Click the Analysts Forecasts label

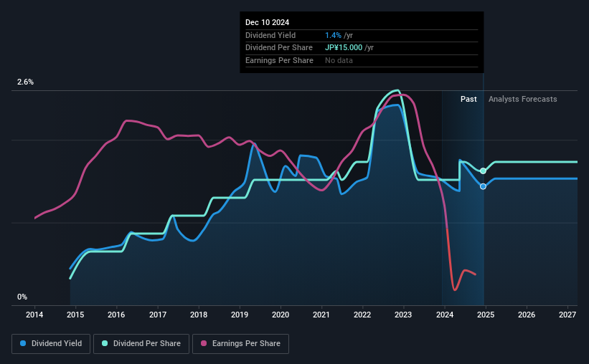(522, 99)
